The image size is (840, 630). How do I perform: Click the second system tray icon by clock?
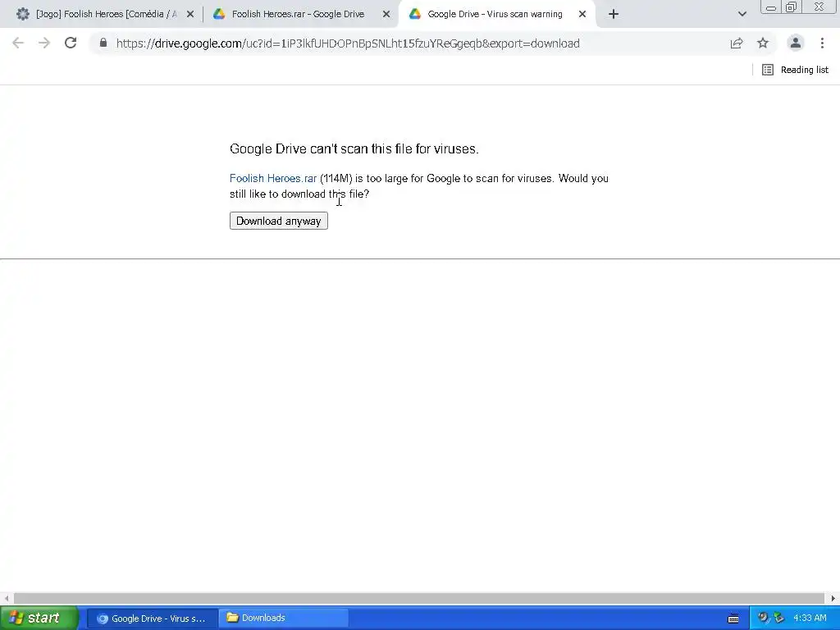[x=779, y=618]
